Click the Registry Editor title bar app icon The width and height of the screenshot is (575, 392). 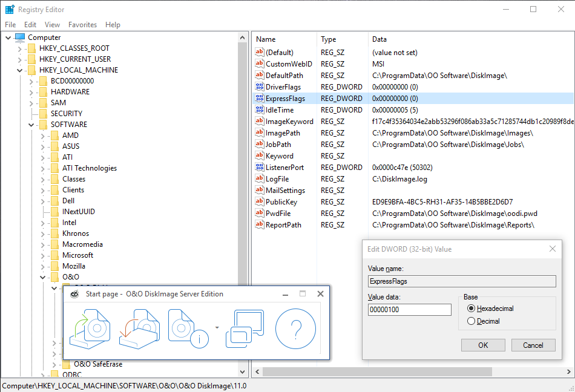tap(10, 10)
